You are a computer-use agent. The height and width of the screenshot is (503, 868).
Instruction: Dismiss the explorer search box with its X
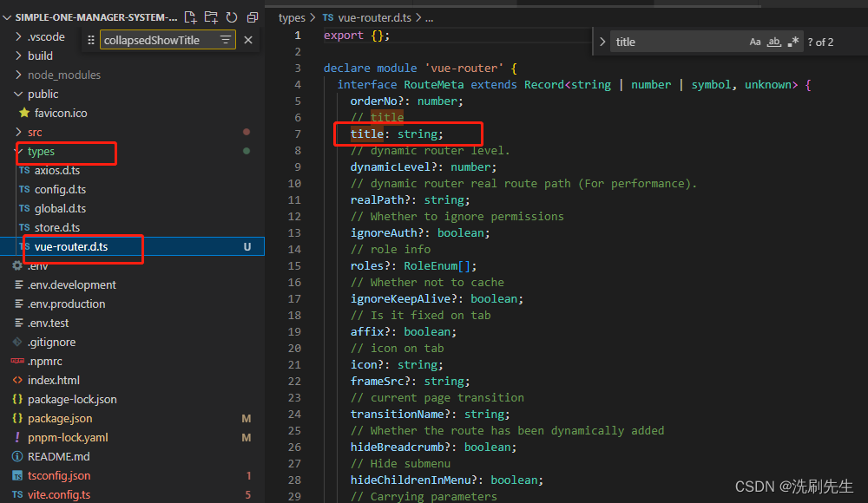[x=247, y=39]
